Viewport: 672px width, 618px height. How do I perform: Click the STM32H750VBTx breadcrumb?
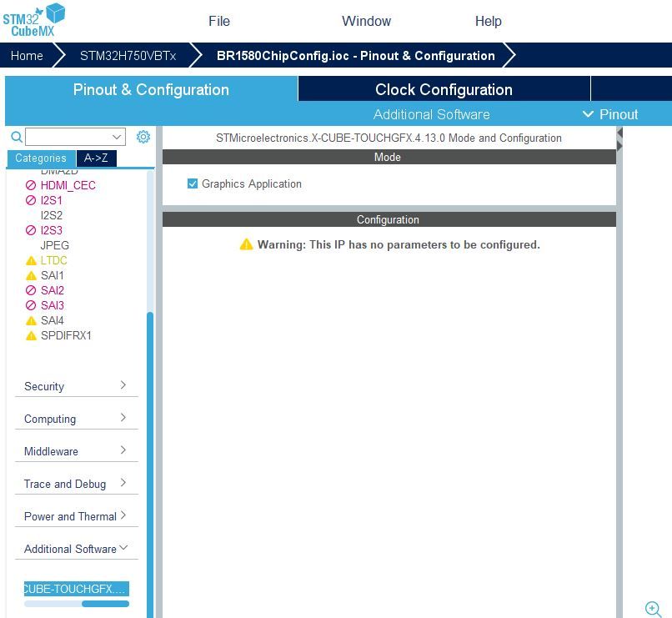tap(128, 56)
